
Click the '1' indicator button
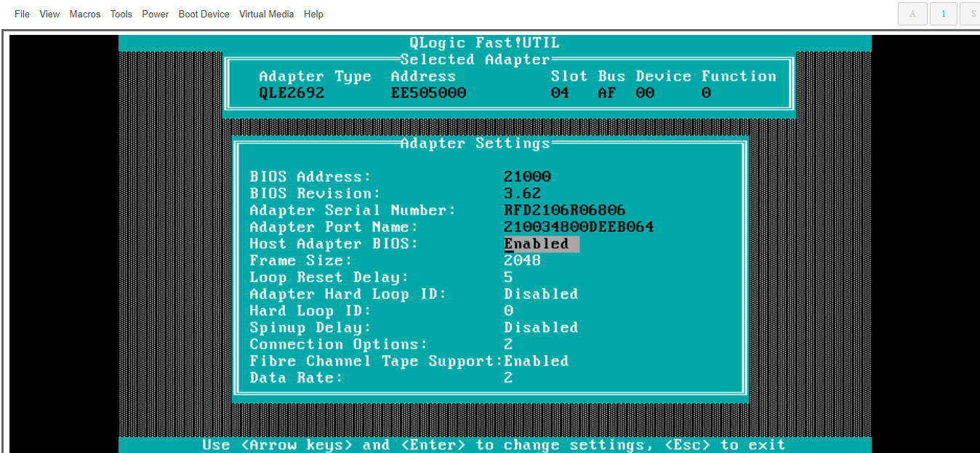(944, 14)
